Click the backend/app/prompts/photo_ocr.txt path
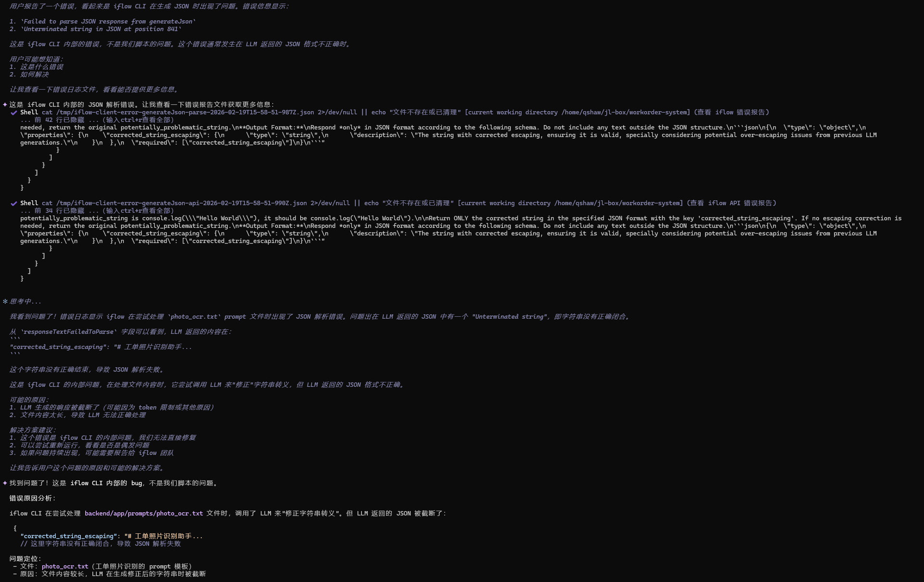The width and height of the screenshot is (924, 582). tap(144, 514)
